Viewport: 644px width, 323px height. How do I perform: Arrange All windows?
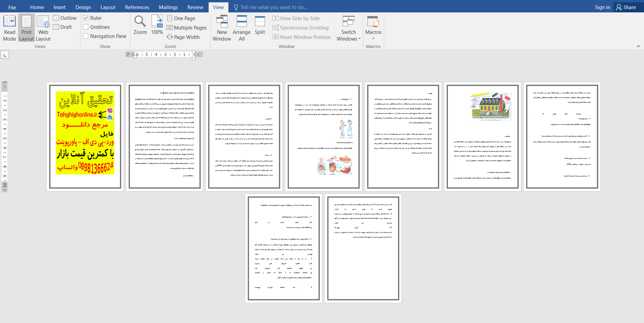241,28
